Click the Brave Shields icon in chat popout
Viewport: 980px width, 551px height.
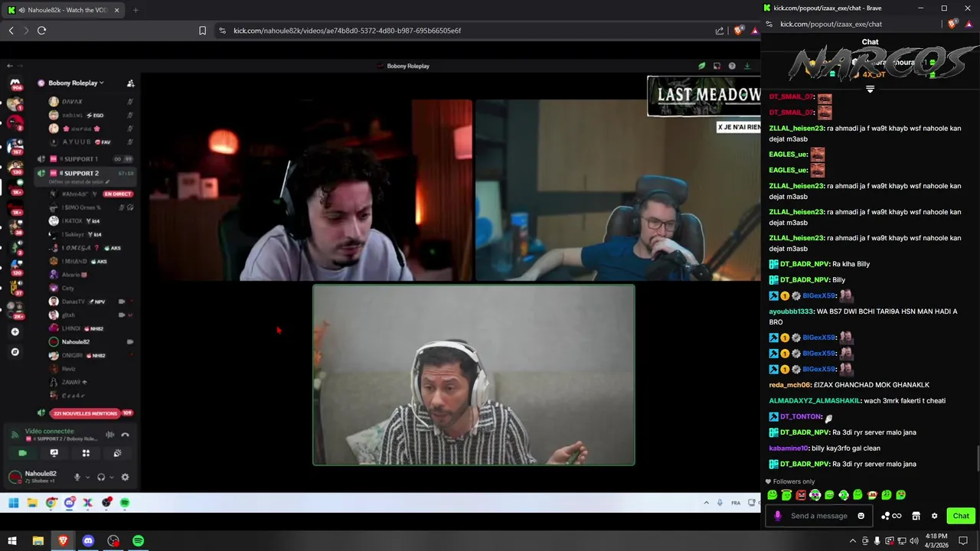coord(952,24)
